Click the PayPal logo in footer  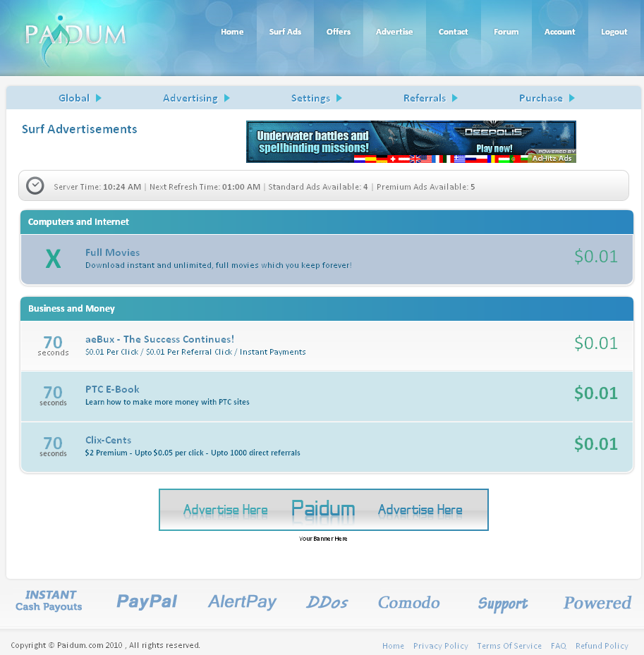[147, 601]
